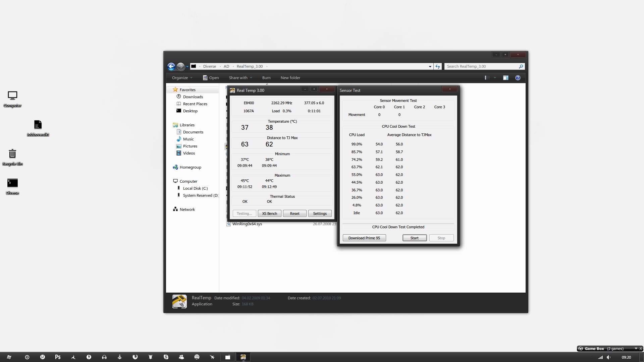Switch to the Explorer taskbar window
644x362 pixels.
[228, 357]
